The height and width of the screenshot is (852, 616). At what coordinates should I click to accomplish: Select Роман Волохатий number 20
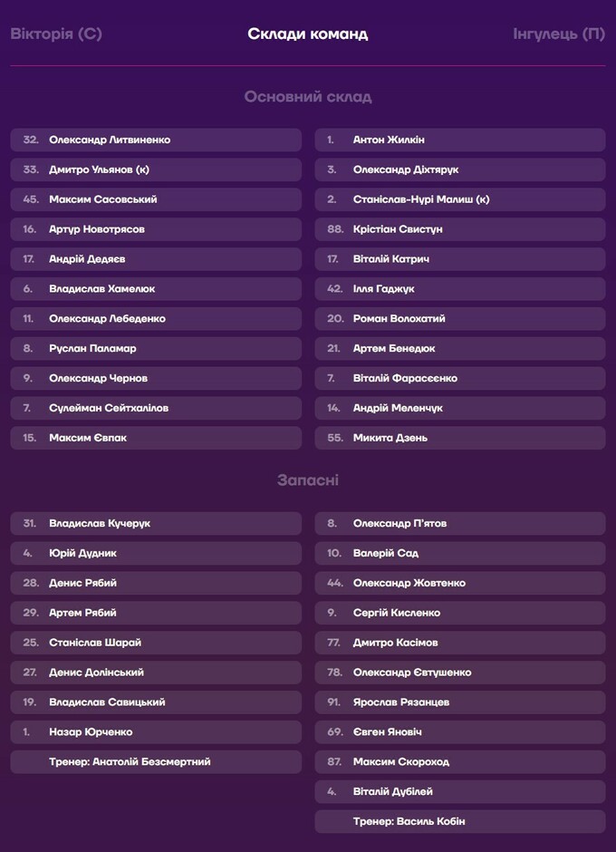[x=460, y=319]
